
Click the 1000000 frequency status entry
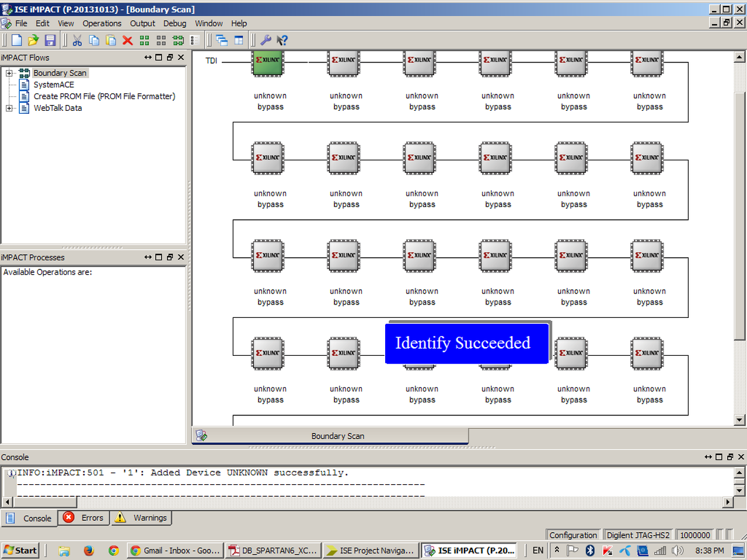click(x=695, y=535)
